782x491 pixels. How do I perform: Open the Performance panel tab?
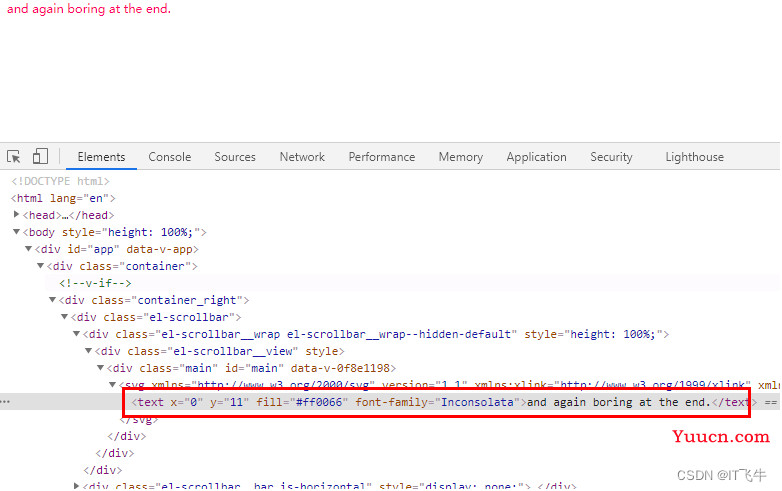point(381,157)
